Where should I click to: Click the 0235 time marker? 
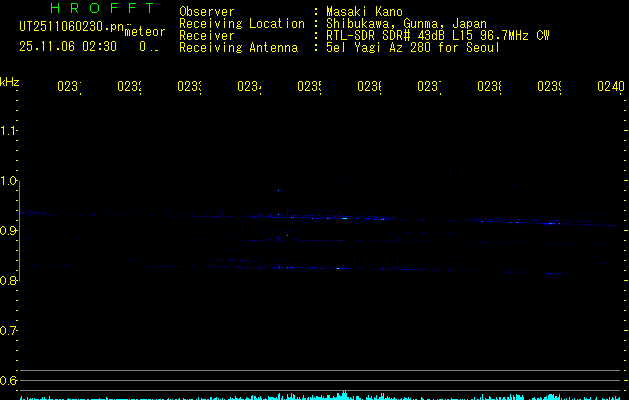pos(309,86)
